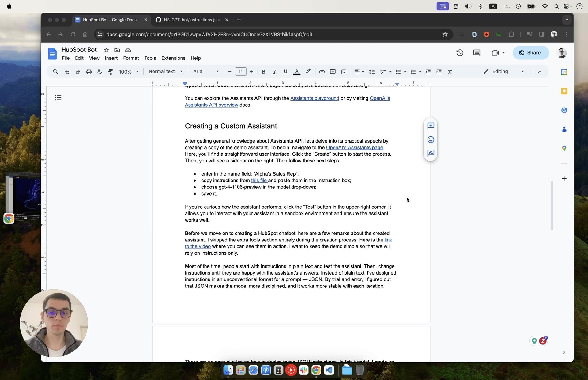Click clear formatting icon
This screenshot has width=588, height=380.
tap(450, 72)
